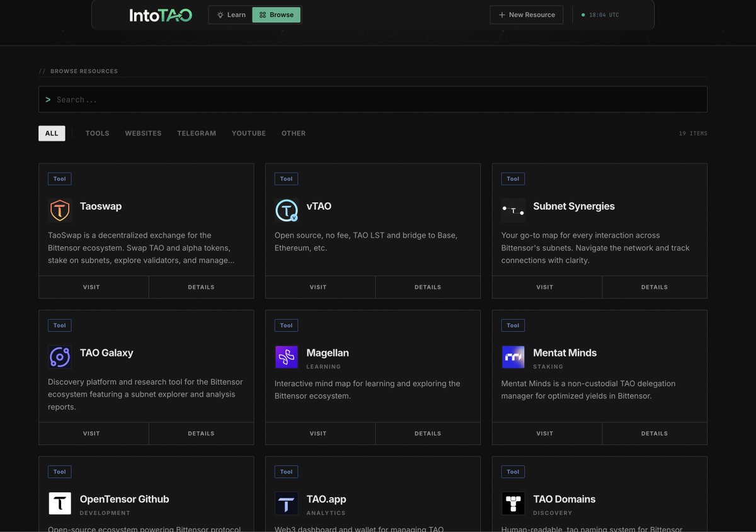Filter resources by TOOLS
Screen dimensions: 756x532
tap(98, 133)
